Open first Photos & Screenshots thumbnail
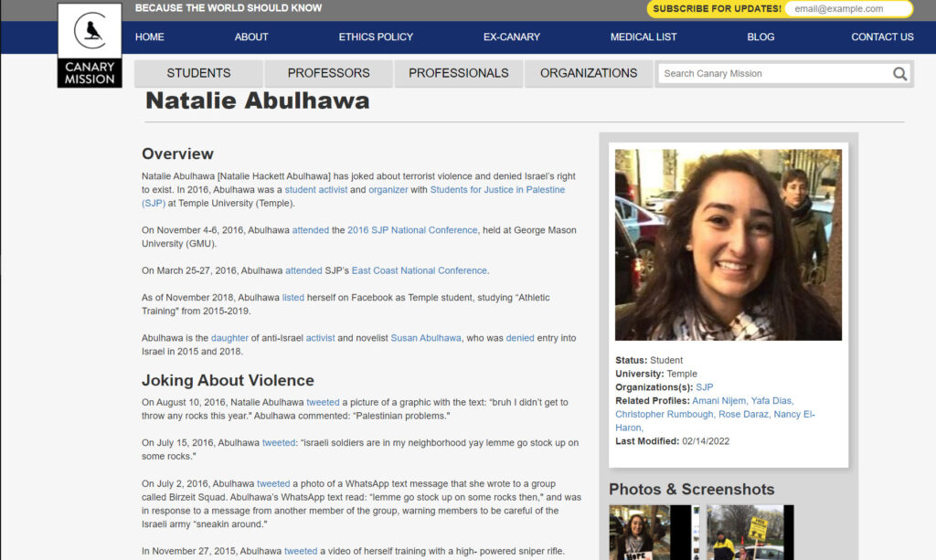The height and width of the screenshot is (560, 936). pyautogui.click(x=654, y=533)
